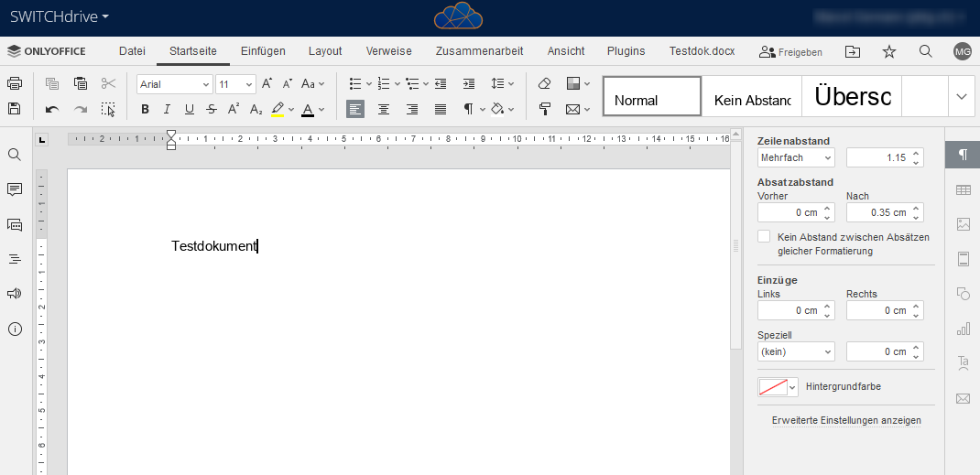Open the Arial font name dropdown
The height and width of the screenshot is (475, 980).
[174, 84]
